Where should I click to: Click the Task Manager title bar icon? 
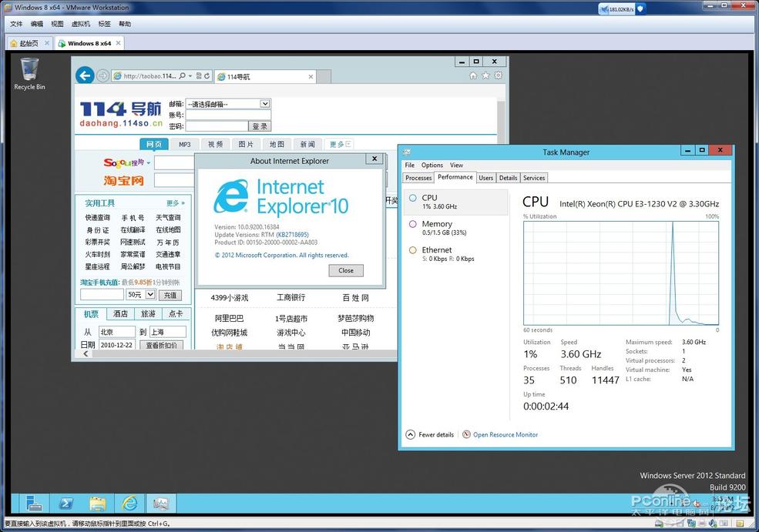(407, 152)
